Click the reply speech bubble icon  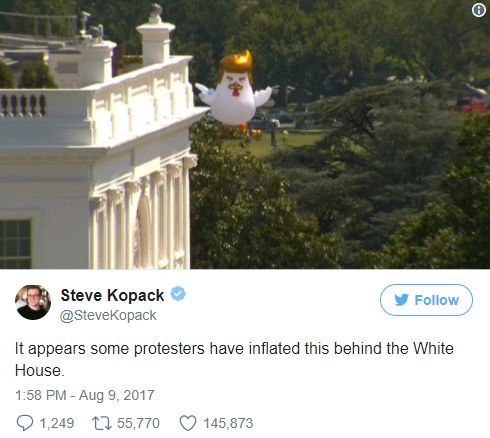(25, 423)
